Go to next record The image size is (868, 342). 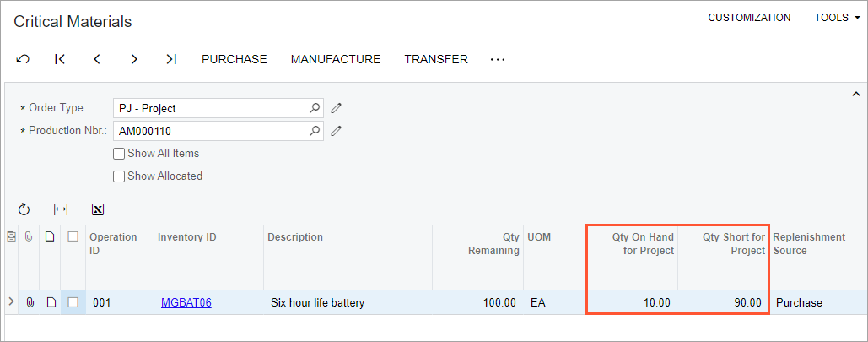click(134, 59)
